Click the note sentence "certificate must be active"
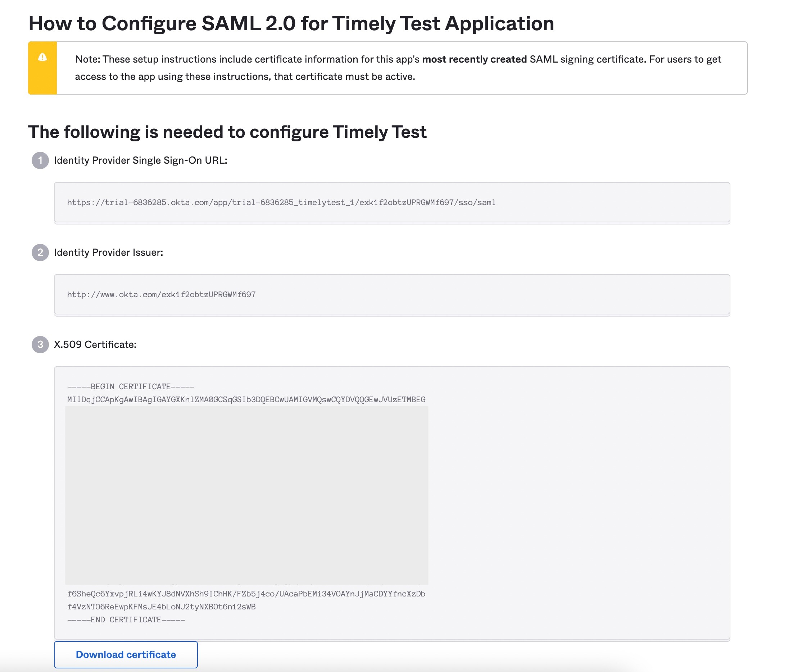This screenshot has width=811, height=672. click(355, 77)
